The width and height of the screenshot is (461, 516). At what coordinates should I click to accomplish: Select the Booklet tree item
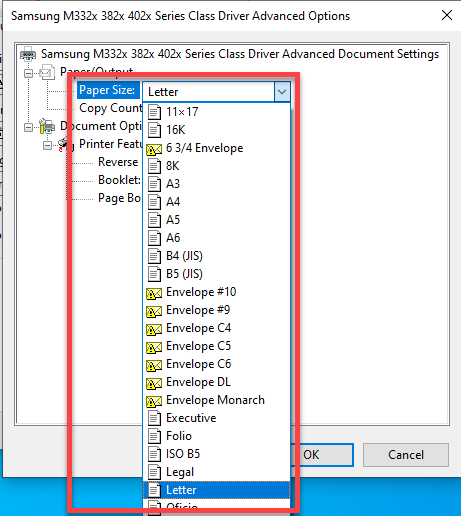119,180
